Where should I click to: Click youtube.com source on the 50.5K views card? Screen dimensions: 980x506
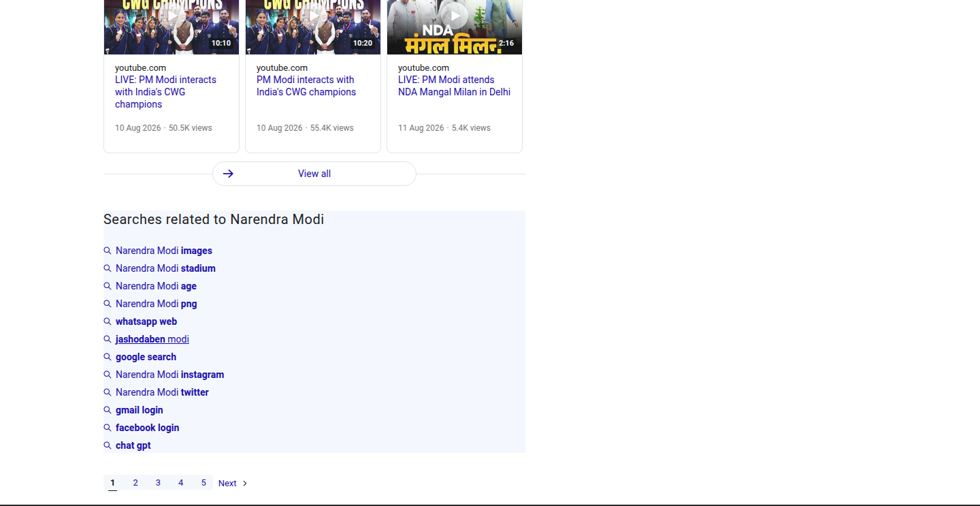[x=140, y=68]
